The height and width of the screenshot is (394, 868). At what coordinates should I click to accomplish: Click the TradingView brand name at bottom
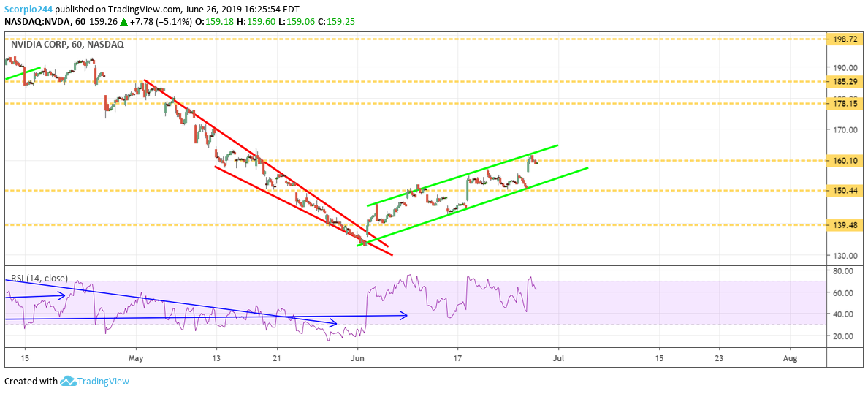[103, 382]
